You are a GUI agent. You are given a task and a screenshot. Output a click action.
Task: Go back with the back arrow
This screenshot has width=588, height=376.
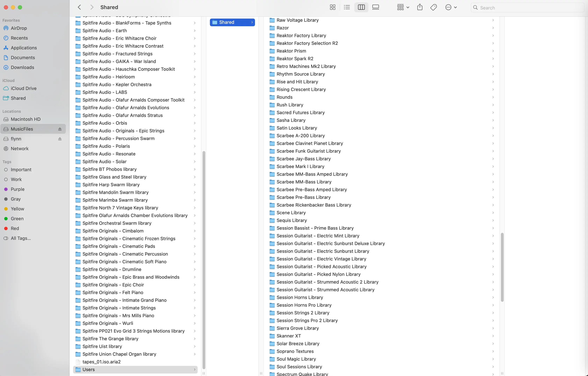[79, 7]
